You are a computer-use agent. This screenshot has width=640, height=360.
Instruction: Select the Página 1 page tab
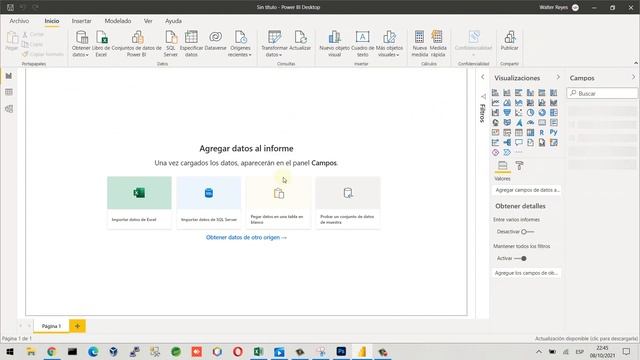pyautogui.click(x=51, y=326)
